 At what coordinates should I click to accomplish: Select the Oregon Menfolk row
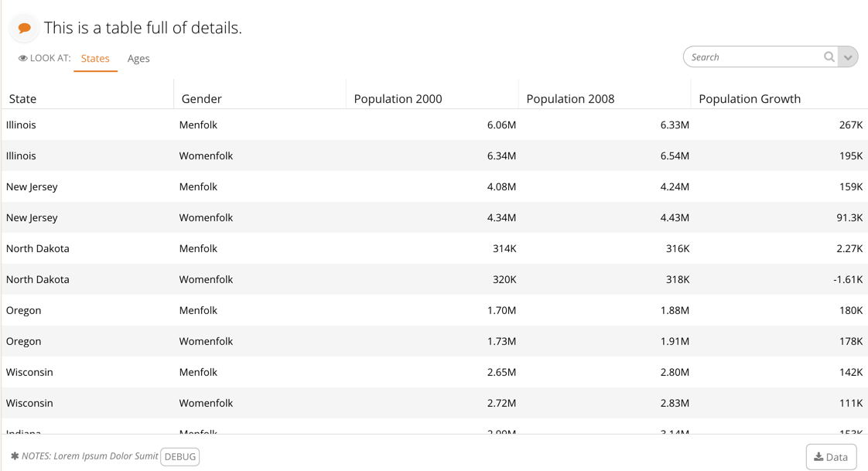point(435,310)
